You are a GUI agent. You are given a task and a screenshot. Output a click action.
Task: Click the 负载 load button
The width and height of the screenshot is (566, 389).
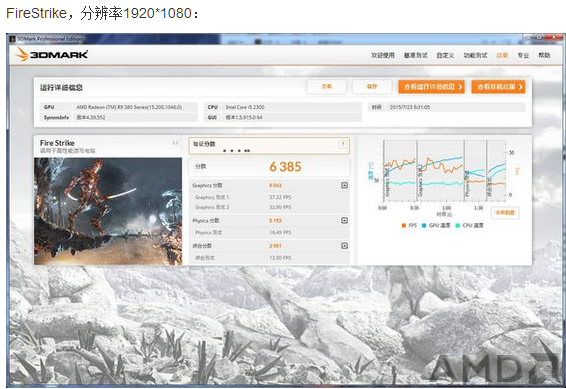coord(327,87)
